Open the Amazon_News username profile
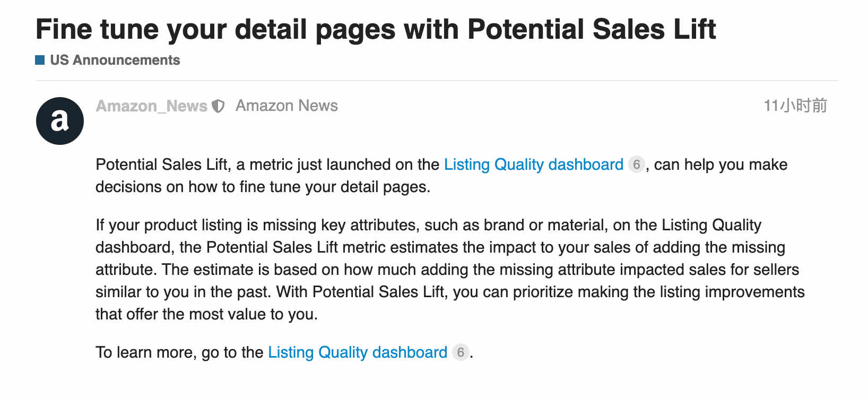Image resolution: width=868 pixels, height=398 pixels. tap(152, 106)
